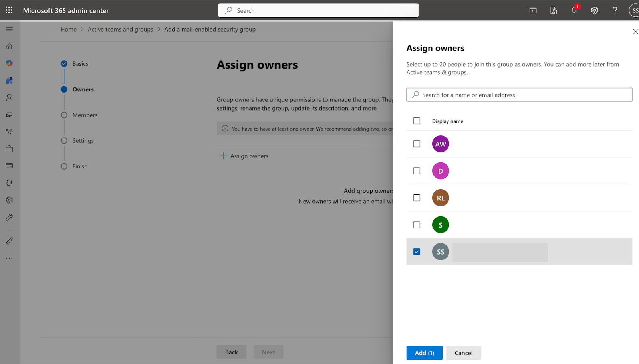The image size is (639, 364).
Task: Click the Add (1) button
Action: point(424,353)
